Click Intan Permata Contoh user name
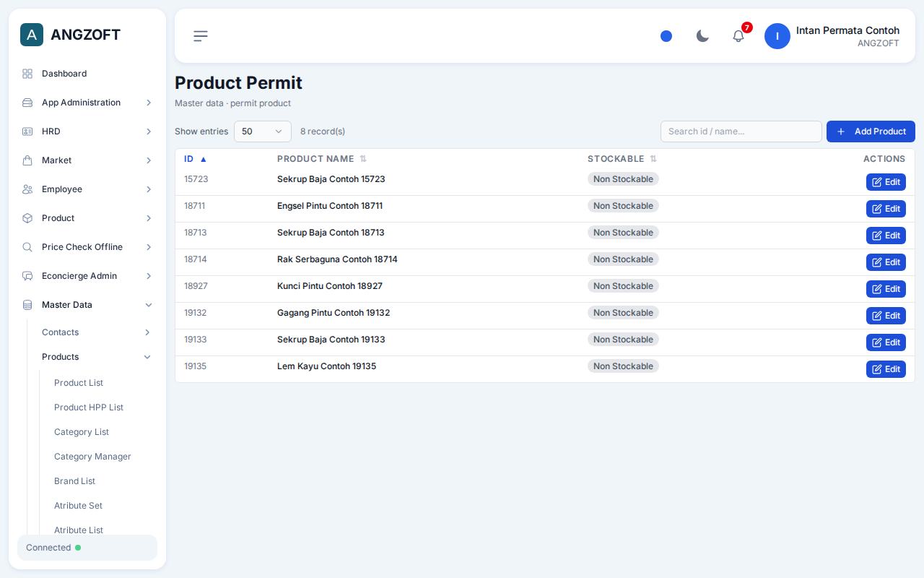The width and height of the screenshot is (924, 578). pyautogui.click(x=847, y=30)
